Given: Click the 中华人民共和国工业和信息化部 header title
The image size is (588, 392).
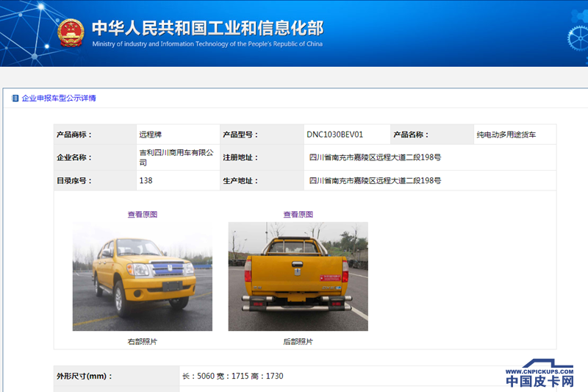Looking at the screenshot, I should point(208,28).
